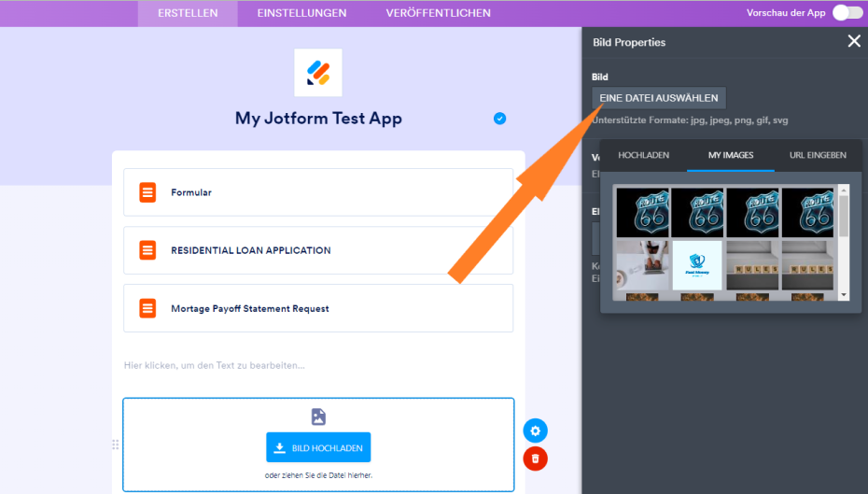
Task: Select the second Route 66 thumbnail
Action: point(697,213)
